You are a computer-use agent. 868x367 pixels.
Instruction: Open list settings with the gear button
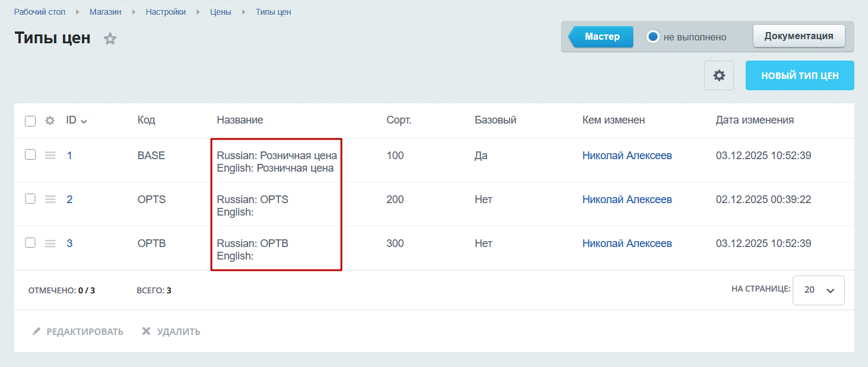(x=719, y=75)
